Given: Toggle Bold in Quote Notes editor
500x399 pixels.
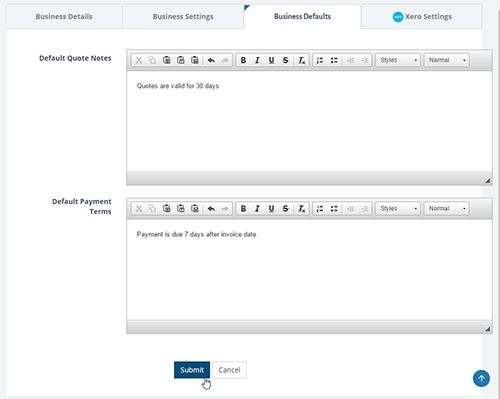Looking at the screenshot, I should pos(243,60).
